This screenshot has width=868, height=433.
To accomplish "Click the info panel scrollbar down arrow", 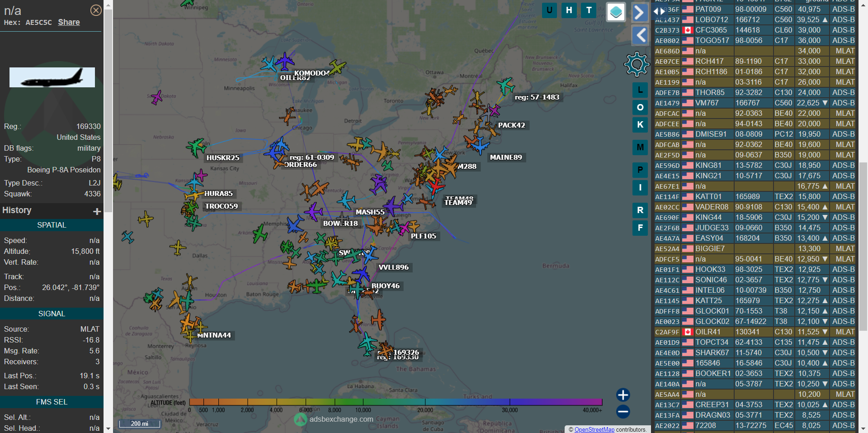I will [108, 428].
